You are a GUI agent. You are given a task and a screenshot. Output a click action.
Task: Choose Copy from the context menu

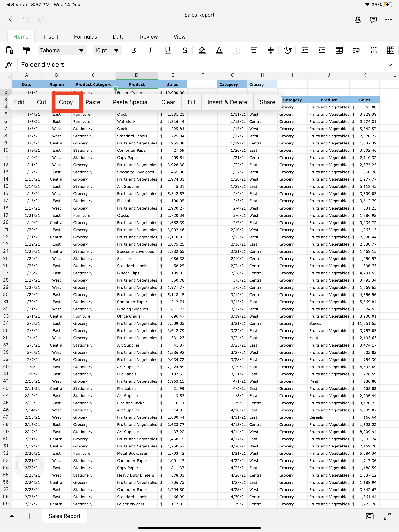tap(66, 102)
